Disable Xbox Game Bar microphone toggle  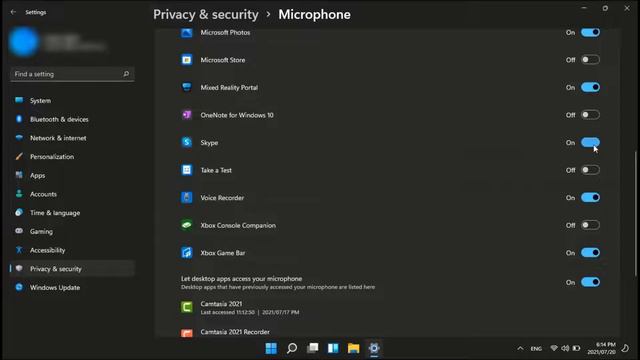pyautogui.click(x=590, y=253)
